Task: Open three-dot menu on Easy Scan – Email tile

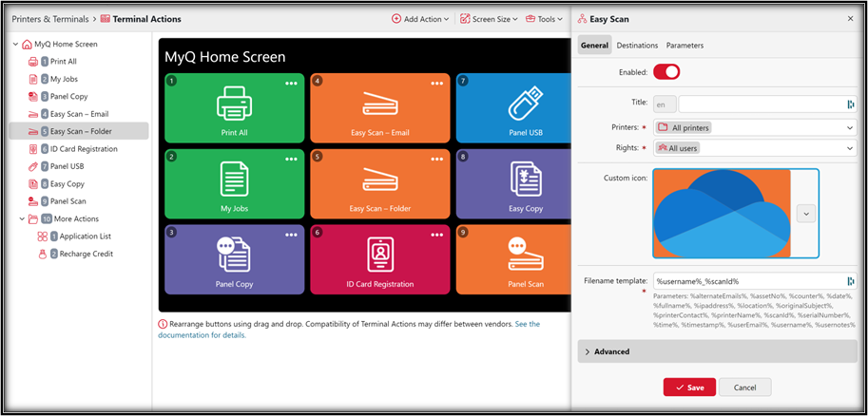Action: pos(436,84)
